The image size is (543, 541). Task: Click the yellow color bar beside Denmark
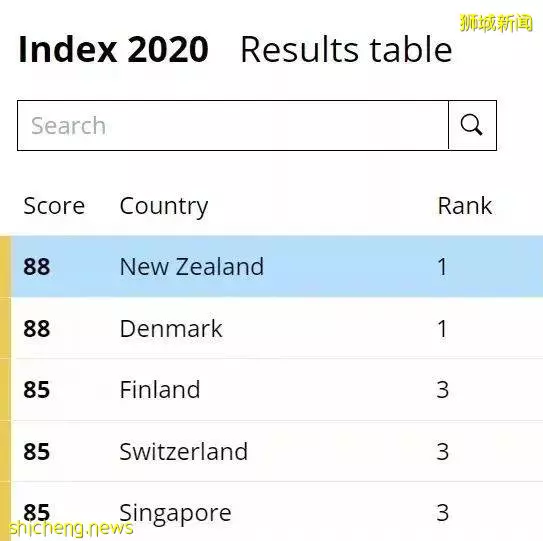click(x=5, y=328)
